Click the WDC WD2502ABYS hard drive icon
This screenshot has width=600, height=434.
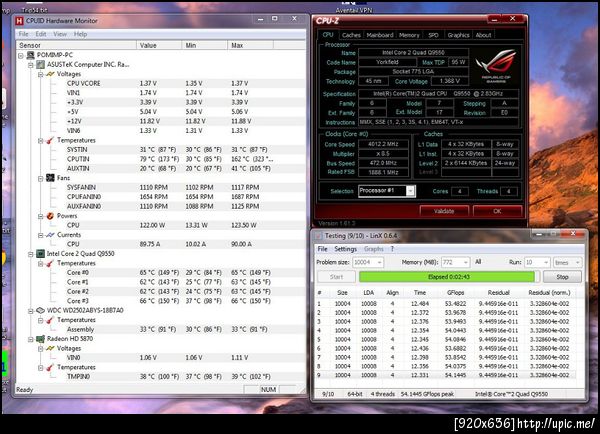[40, 310]
